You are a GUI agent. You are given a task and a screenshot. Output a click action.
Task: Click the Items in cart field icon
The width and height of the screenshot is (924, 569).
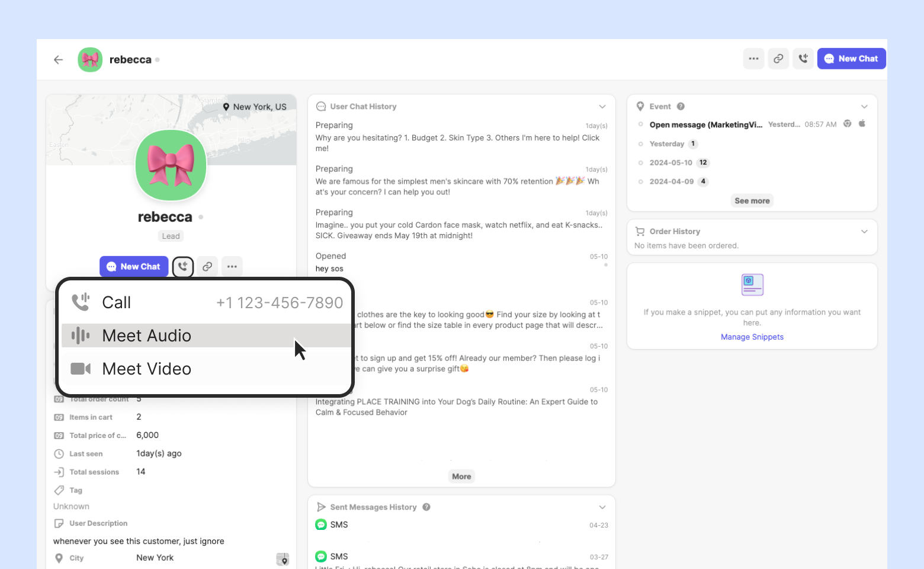(59, 417)
